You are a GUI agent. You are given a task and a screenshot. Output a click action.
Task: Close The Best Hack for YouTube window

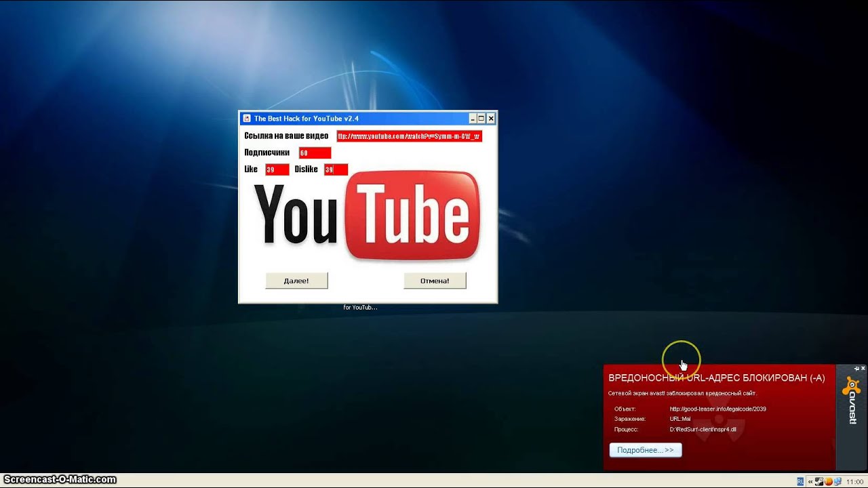click(x=491, y=119)
